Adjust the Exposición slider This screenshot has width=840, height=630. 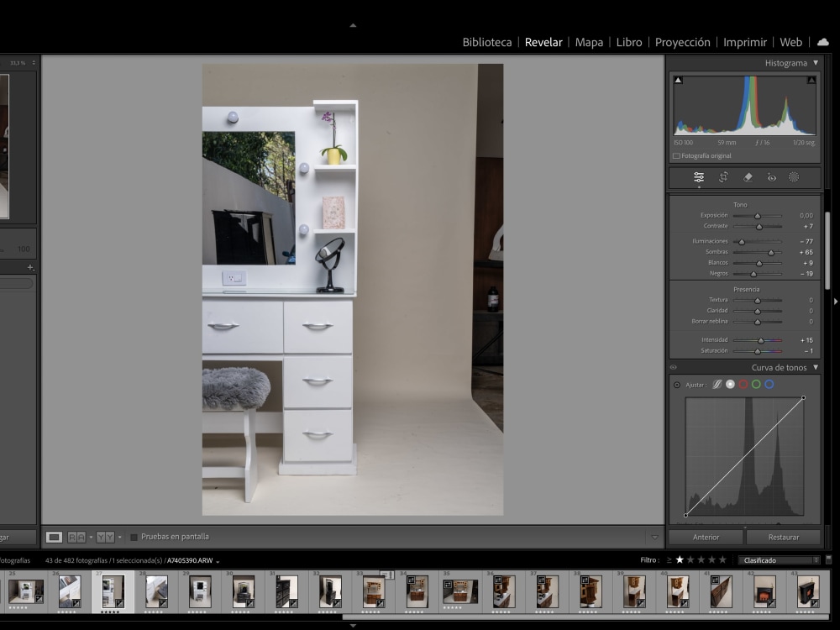pyautogui.click(x=758, y=216)
